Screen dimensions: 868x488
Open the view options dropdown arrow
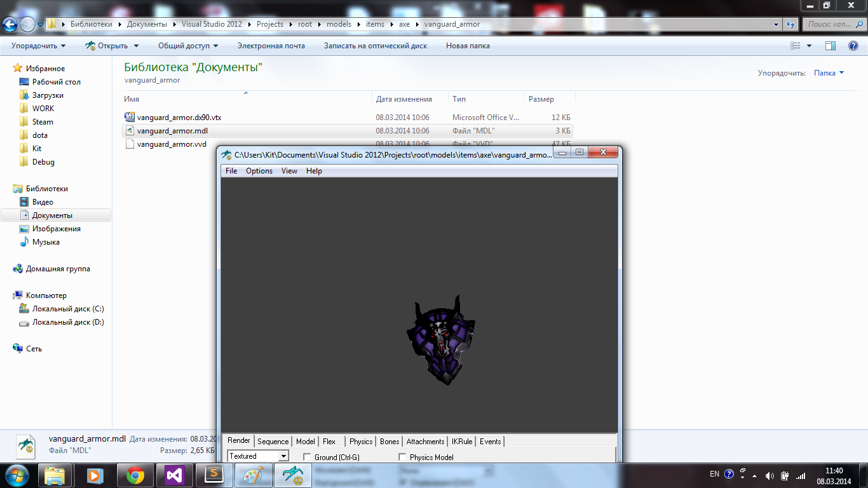coord(809,46)
